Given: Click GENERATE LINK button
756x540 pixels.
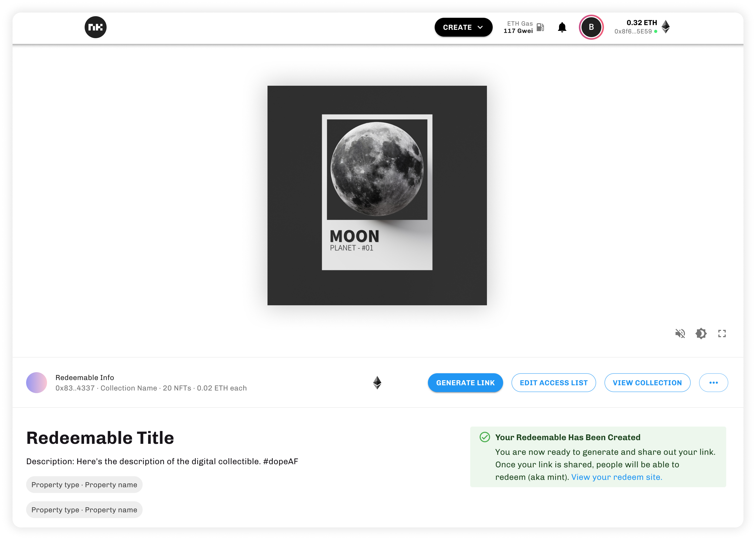Looking at the screenshot, I should click(x=465, y=383).
